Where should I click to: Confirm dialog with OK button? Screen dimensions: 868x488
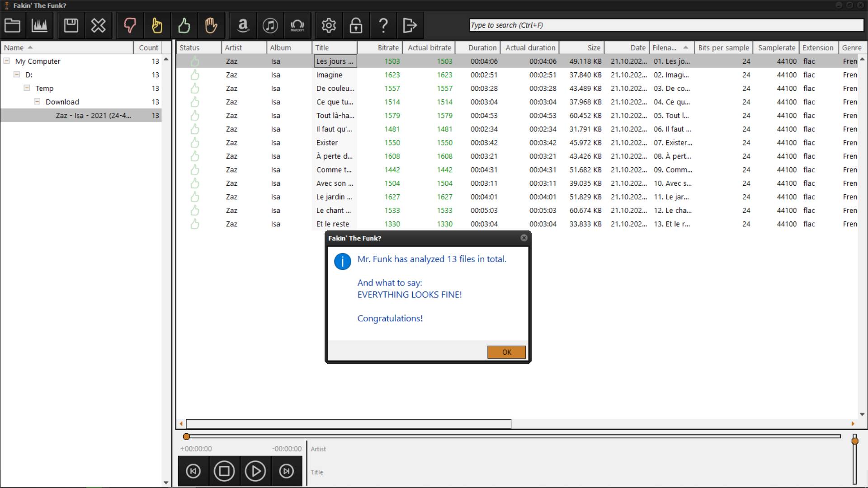tap(507, 352)
